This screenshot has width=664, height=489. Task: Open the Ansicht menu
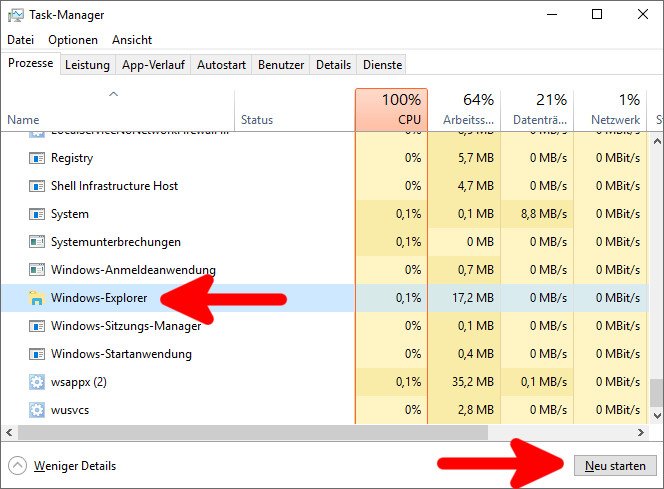point(132,40)
